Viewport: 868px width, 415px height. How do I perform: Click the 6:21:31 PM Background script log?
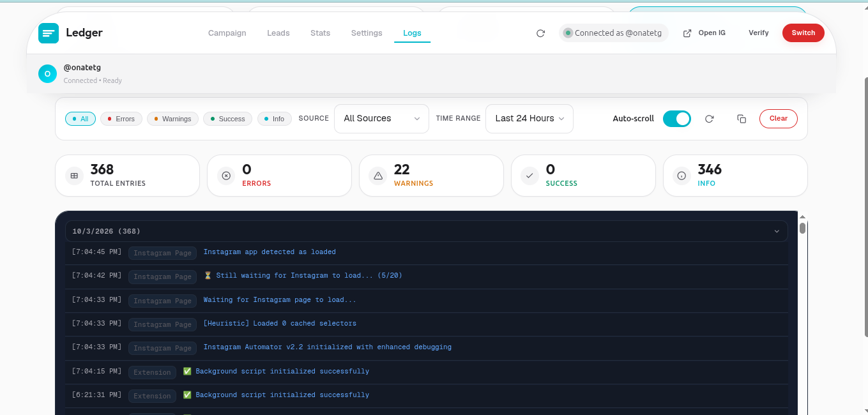click(427, 396)
